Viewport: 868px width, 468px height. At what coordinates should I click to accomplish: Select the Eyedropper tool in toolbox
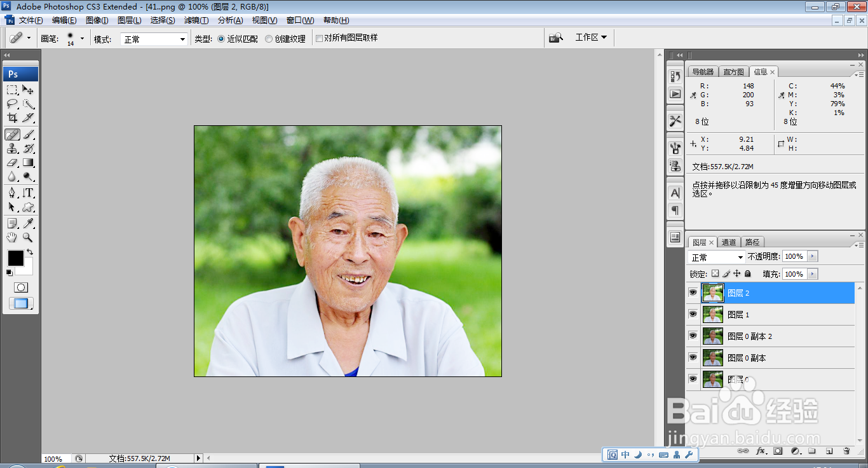coord(28,223)
